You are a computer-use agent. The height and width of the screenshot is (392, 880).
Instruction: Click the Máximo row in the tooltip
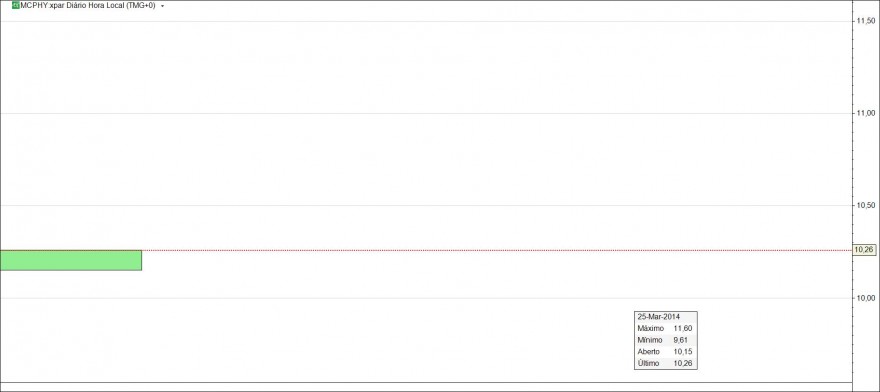(666, 329)
